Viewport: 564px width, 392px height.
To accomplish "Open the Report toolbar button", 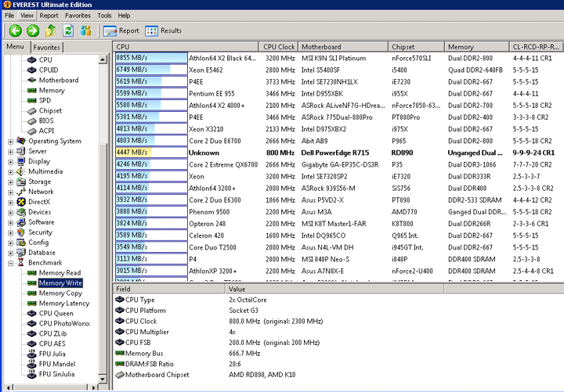I will [x=121, y=31].
